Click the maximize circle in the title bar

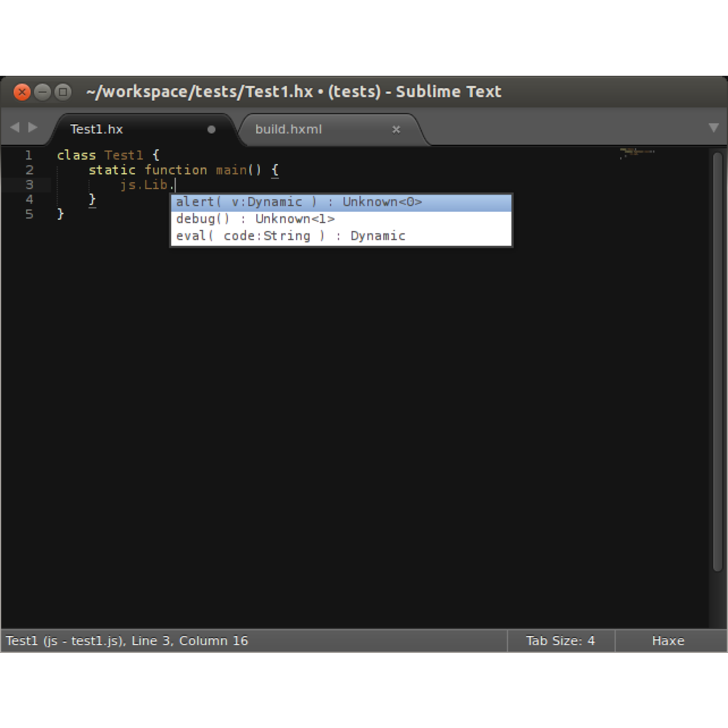pos(63,92)
